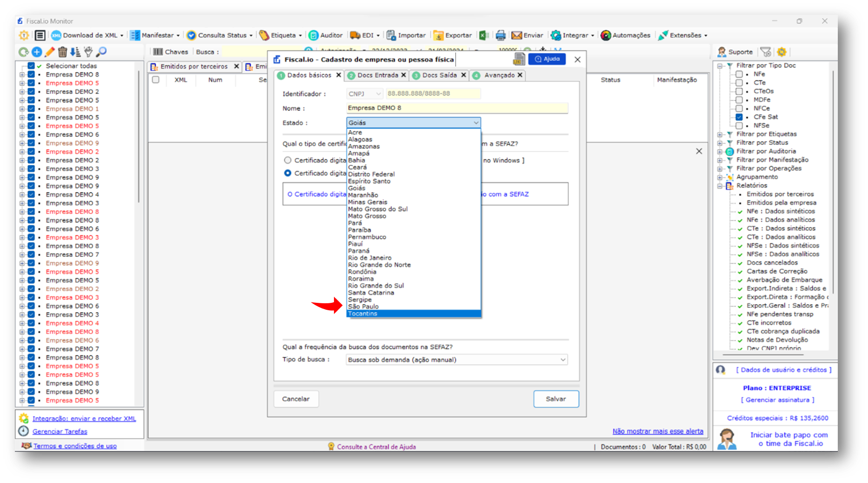Open the CNPJ identifier type dropdown
The image size is (868, 483).
tap(365, 94)
